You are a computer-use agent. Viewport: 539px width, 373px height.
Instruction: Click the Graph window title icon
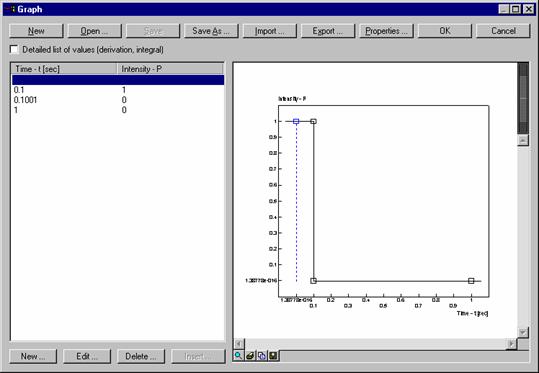[x=10, y=9]
